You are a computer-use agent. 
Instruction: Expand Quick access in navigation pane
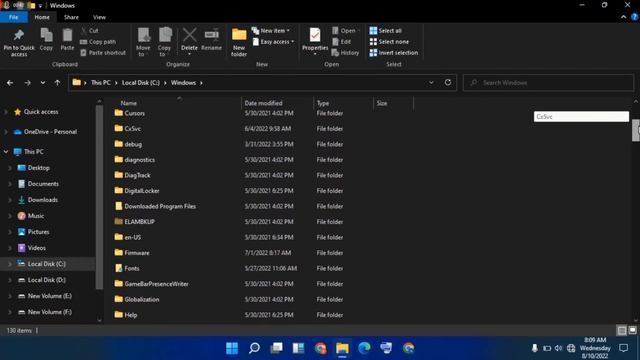tap(6, 112)
